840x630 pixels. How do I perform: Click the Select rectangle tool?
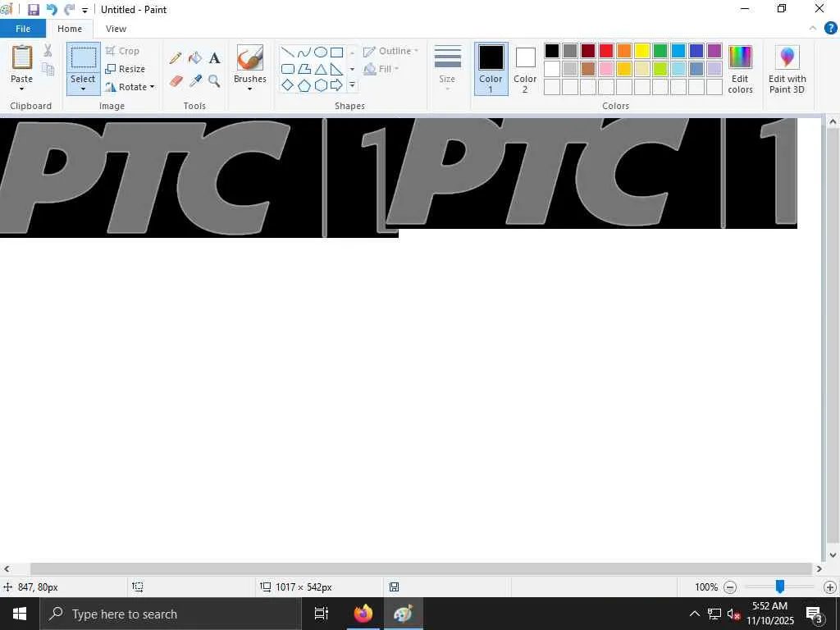click(x=84, y=57)
